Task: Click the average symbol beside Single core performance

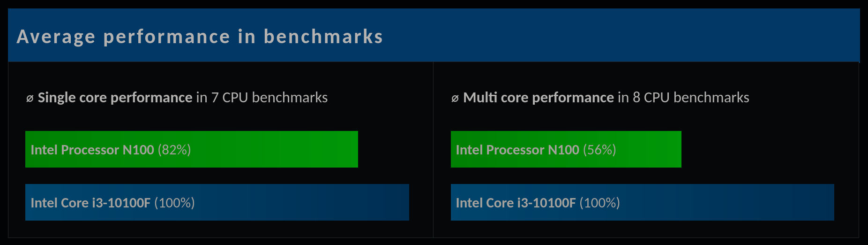Action: [x=30, y=99]
